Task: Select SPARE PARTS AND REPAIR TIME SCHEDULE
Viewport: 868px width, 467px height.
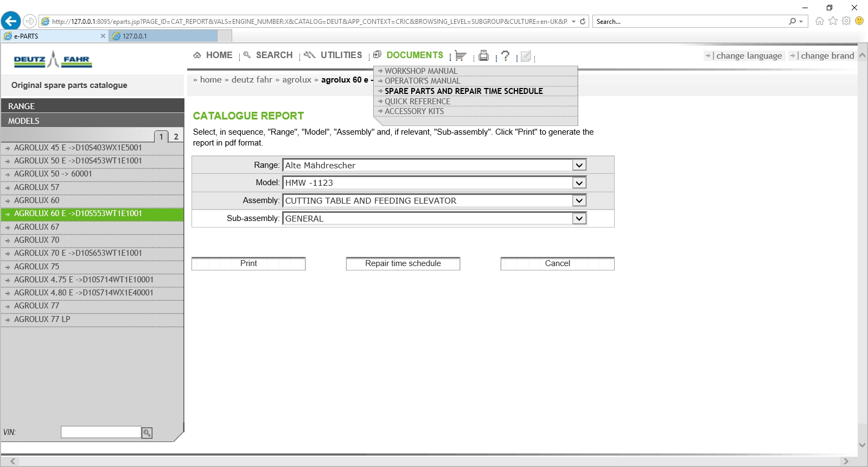Action: pos(464,91)
